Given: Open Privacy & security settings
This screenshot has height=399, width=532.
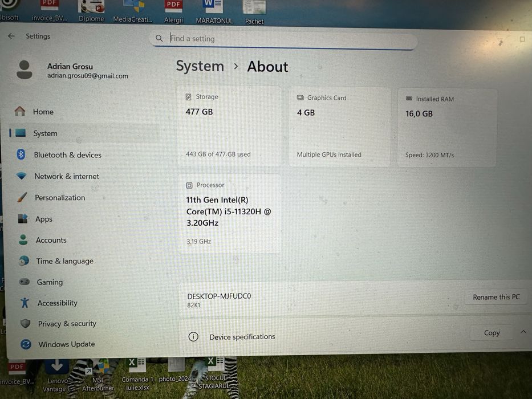Looking at the screenshot, I should click(x=67, y=324).
